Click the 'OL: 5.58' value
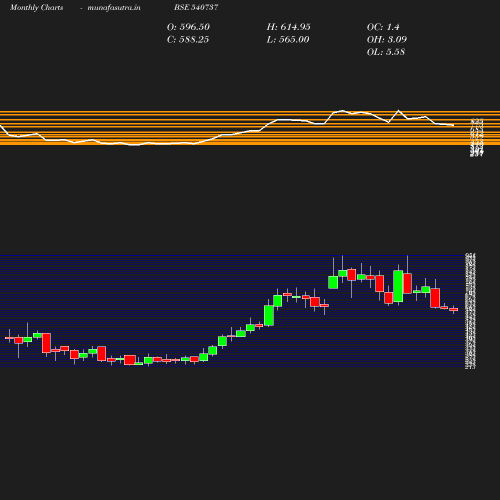 [x=386, y=52]
